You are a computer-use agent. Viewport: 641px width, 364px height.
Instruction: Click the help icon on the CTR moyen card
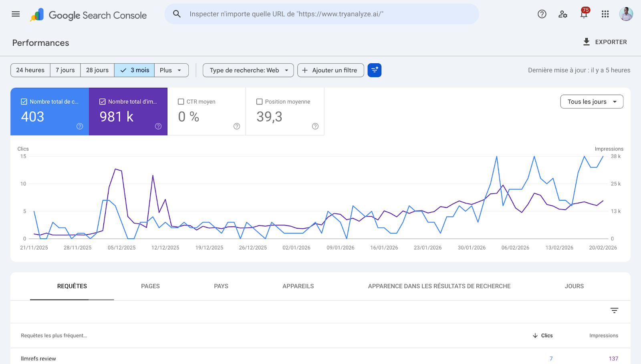pyautogui.click(x=237, y=126)
